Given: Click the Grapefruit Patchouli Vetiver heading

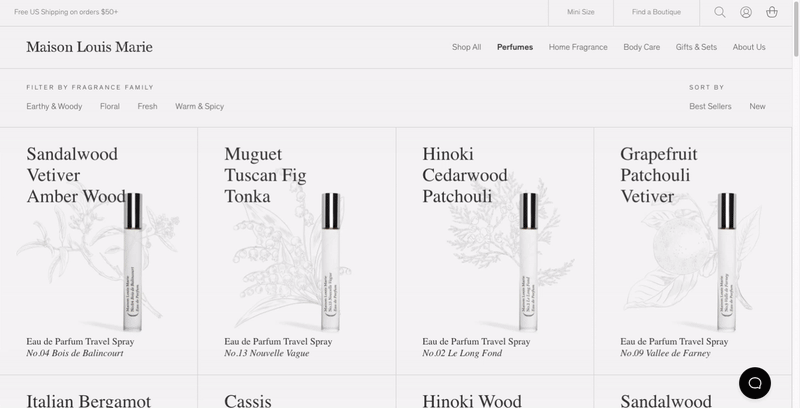Looking at the screenshot, I should [x=659, y=175].
